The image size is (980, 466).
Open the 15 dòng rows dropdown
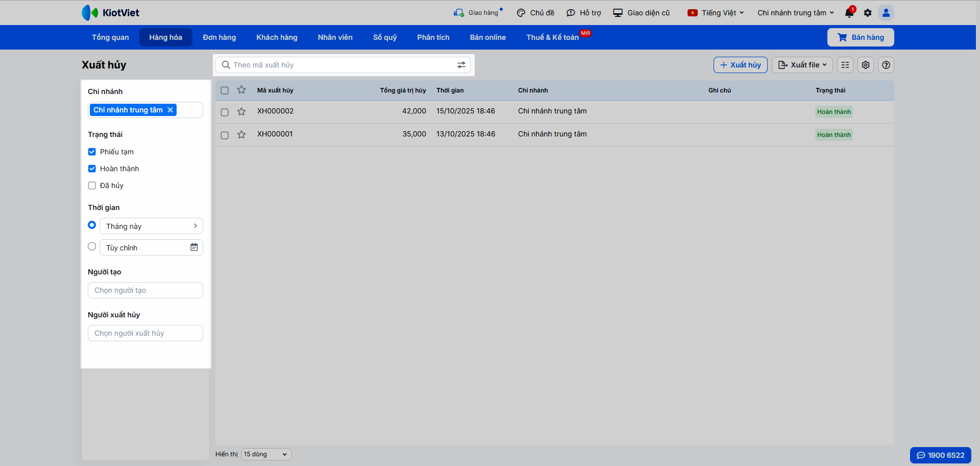pos(266,454)
